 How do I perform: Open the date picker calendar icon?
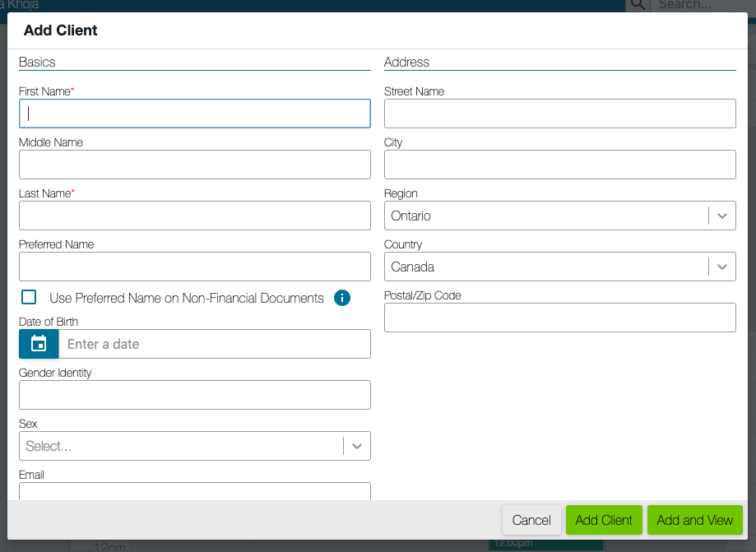tap(38, 344)
